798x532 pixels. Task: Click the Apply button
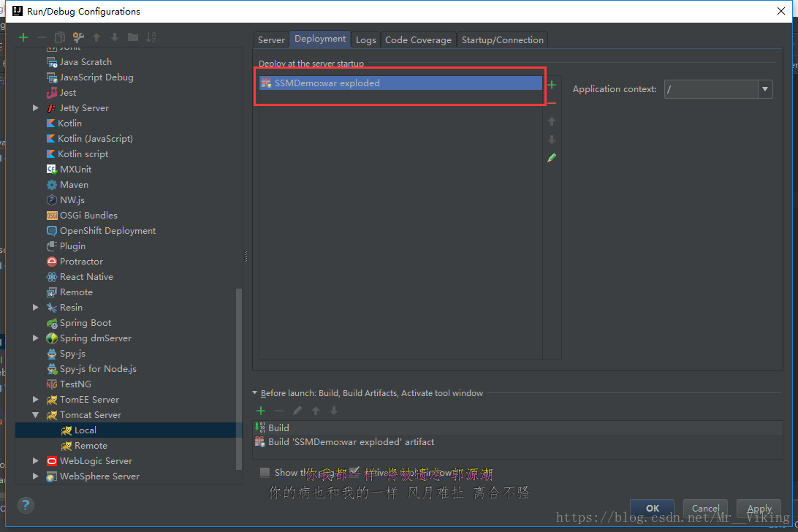759,508
